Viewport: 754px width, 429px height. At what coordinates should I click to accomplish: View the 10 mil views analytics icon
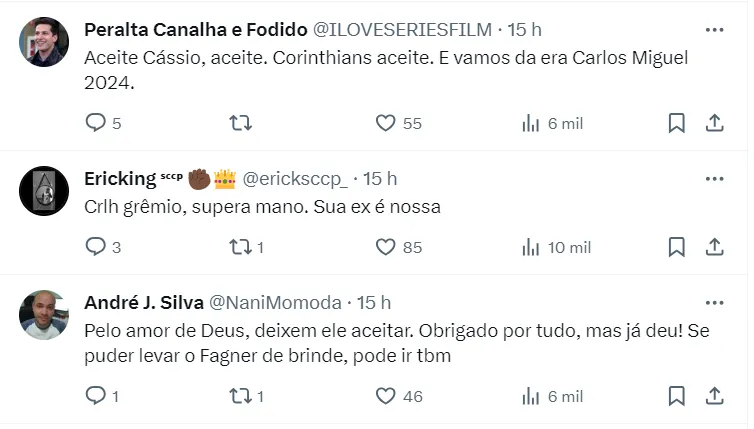pos(531,247)
